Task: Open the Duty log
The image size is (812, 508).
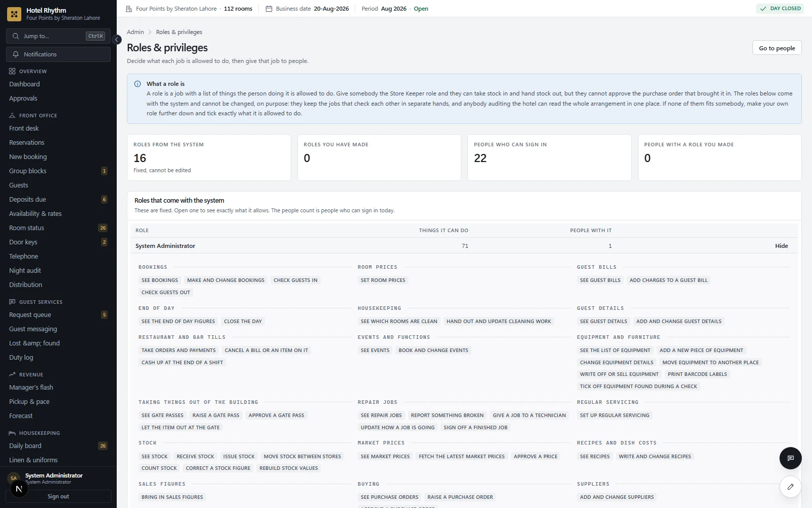Action: tap(58, 358)
